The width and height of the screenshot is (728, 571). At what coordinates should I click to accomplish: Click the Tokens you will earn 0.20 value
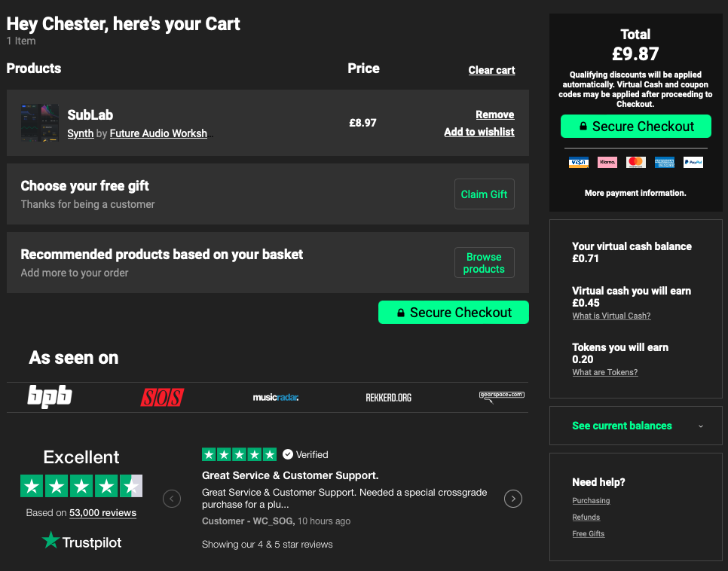(583, 359)
